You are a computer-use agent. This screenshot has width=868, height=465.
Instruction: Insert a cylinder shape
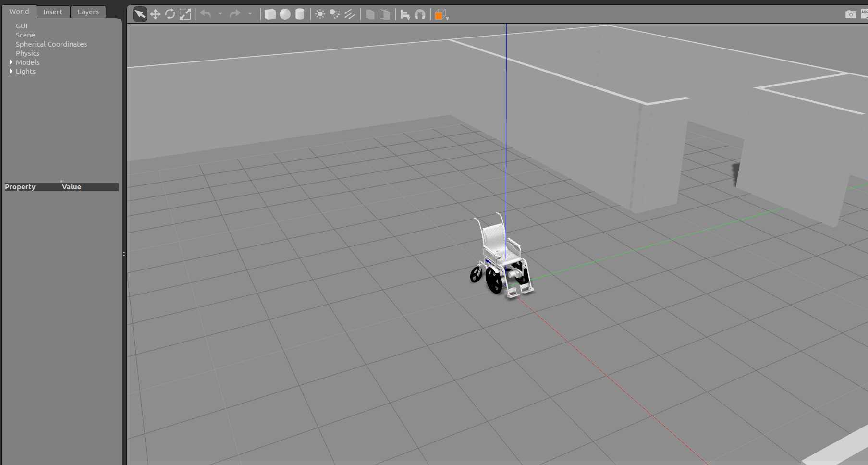(x=300, y=14)
